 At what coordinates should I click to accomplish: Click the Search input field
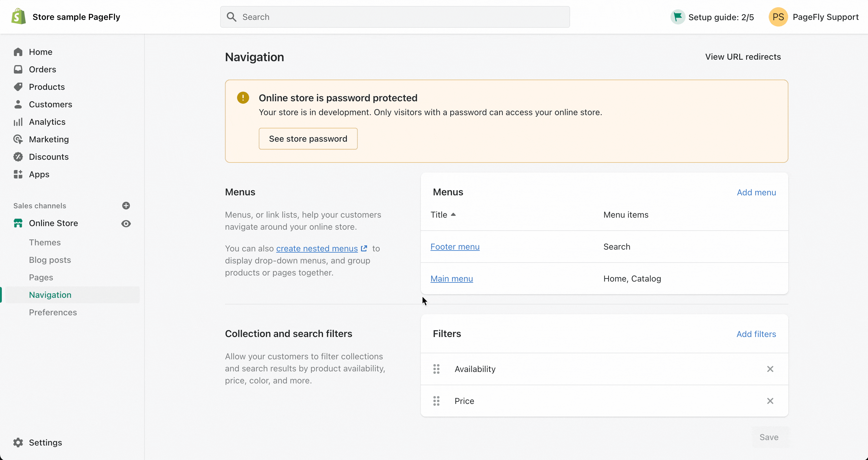tap(395, 17)
